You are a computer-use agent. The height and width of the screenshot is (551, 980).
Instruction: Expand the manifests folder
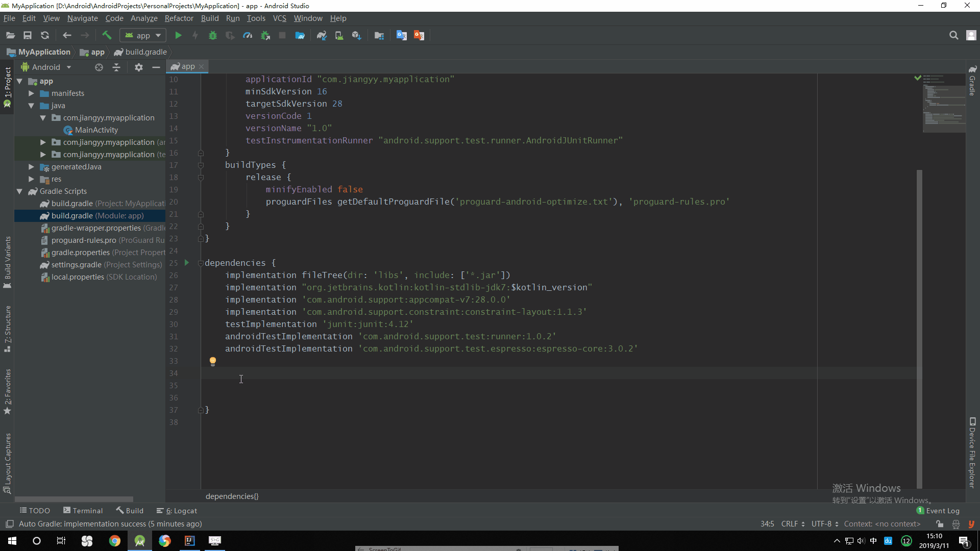tap(31, 93)
